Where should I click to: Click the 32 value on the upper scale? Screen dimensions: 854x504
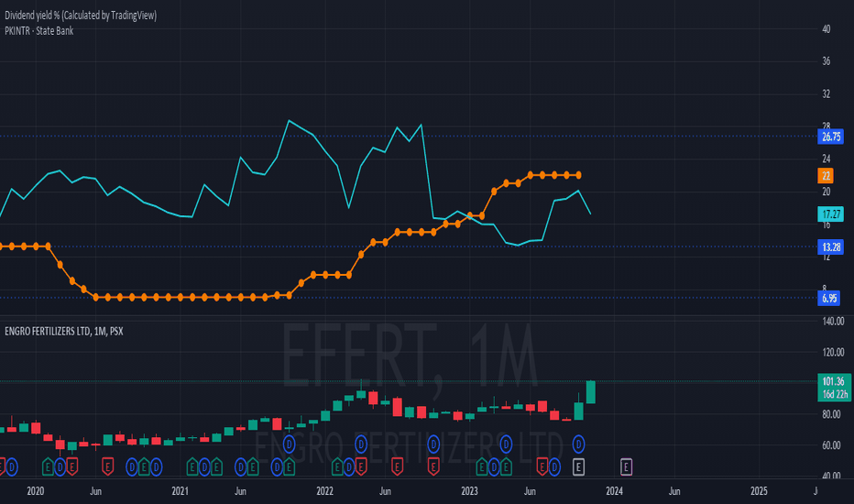coord(827,93)
